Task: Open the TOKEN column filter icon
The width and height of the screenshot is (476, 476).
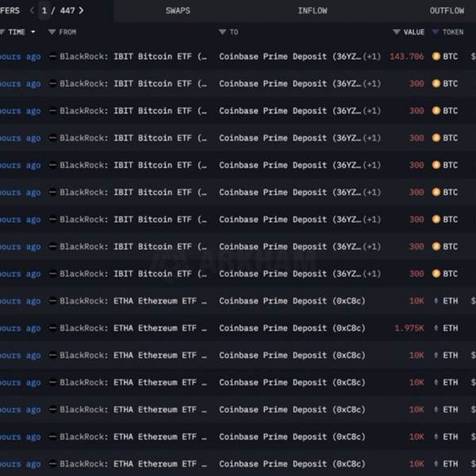Action: coord(435,32)
